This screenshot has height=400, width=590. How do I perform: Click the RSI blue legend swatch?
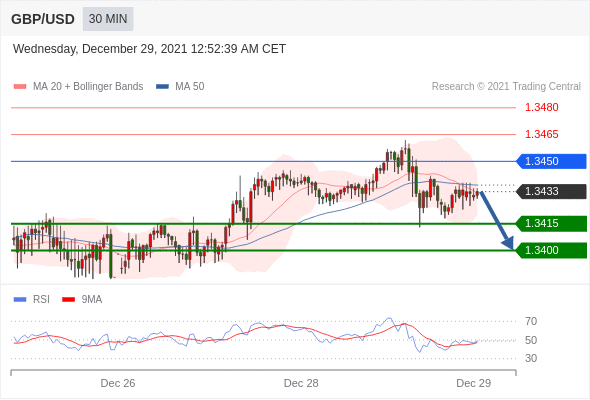point(20,300)
